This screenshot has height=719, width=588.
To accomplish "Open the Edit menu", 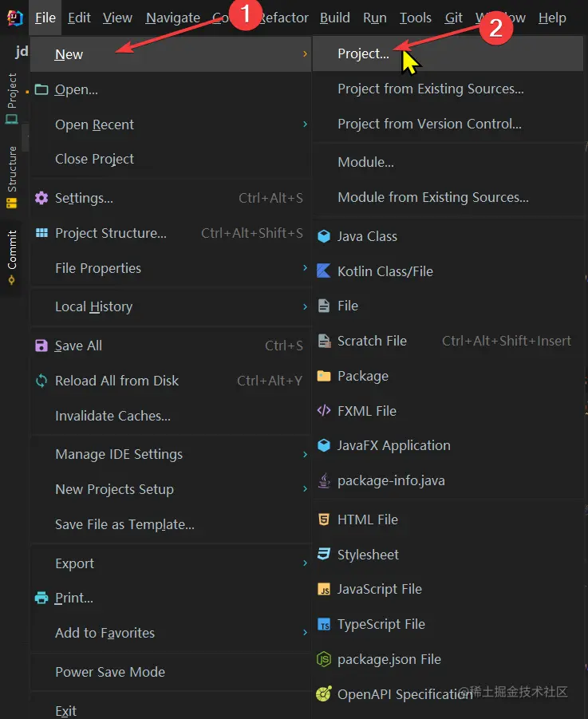I will 79,18.
